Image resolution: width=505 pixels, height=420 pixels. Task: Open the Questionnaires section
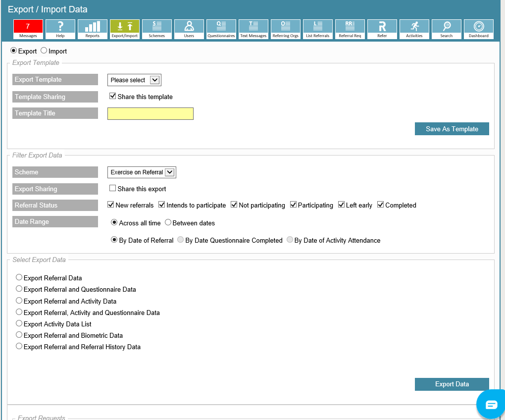tap(221, 29)
